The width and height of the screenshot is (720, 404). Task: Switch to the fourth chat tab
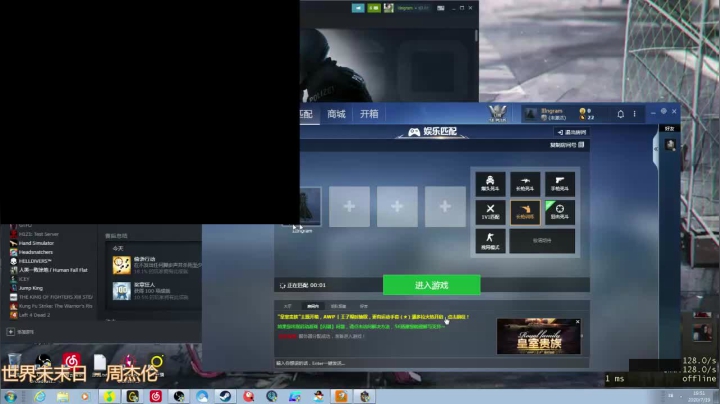tap(364, 306)
